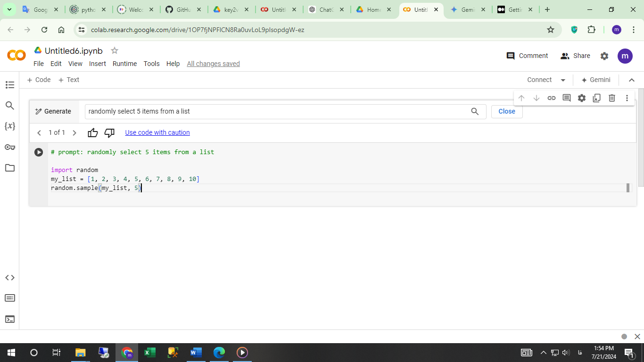Open cell editor settings gear

(582, 98)
